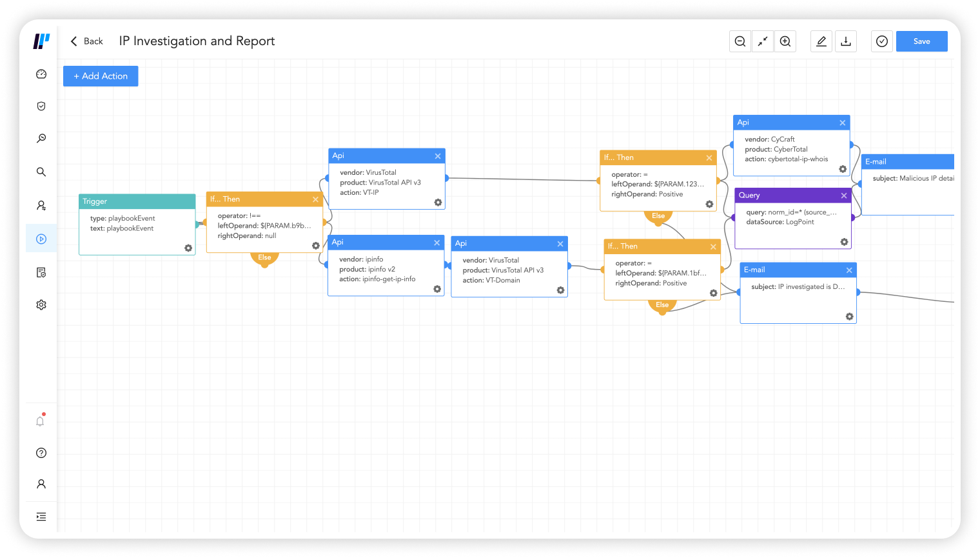This screenshot has width=980, height=558.
Task: Click the 'action: VT-IP' text
Action: click(x=359, y=193)
